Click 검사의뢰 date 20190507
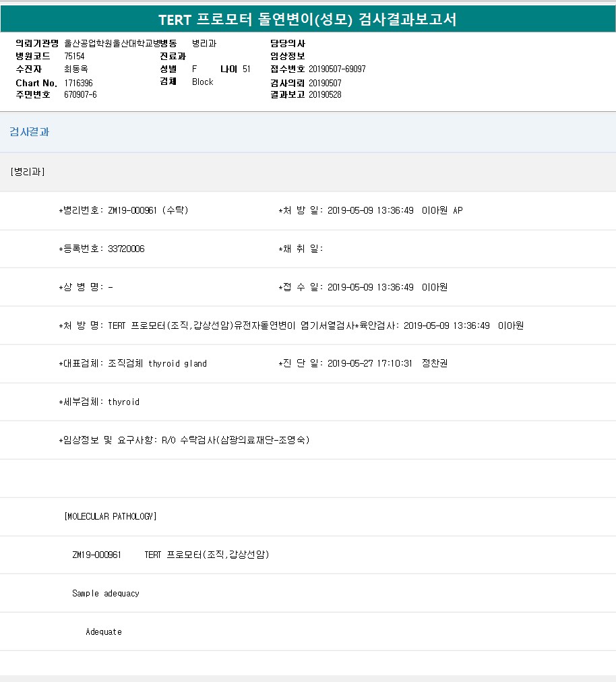The image size is (616, 682). click(325, 83)
